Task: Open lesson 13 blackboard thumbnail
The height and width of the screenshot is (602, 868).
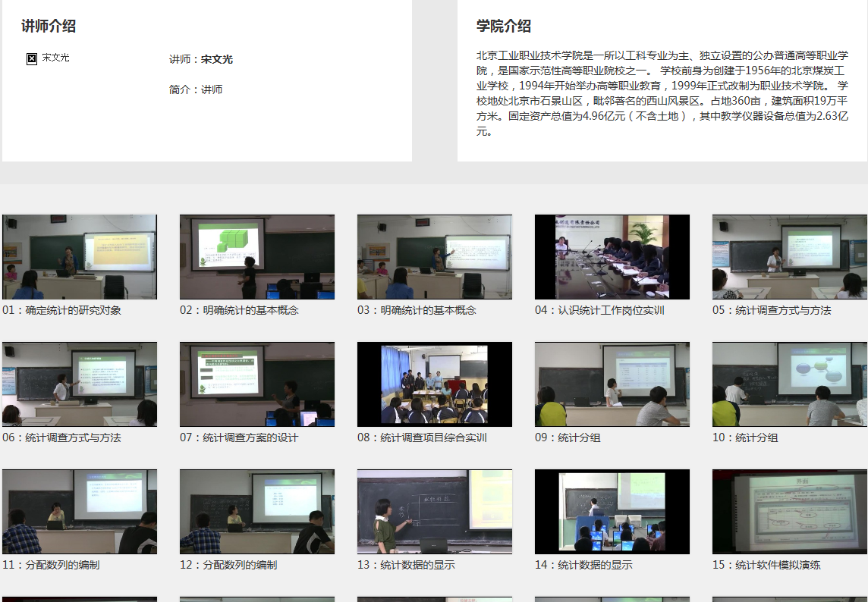Action: [435, 511]
